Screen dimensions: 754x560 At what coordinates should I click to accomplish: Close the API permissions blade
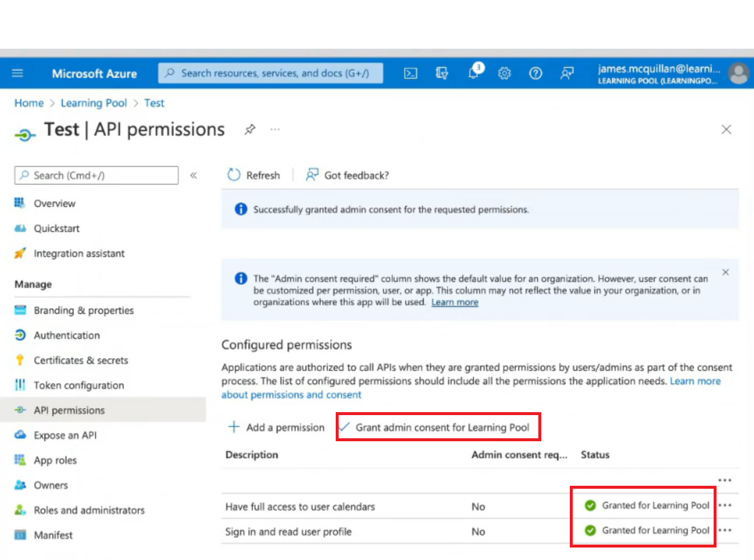pos(726,129)
